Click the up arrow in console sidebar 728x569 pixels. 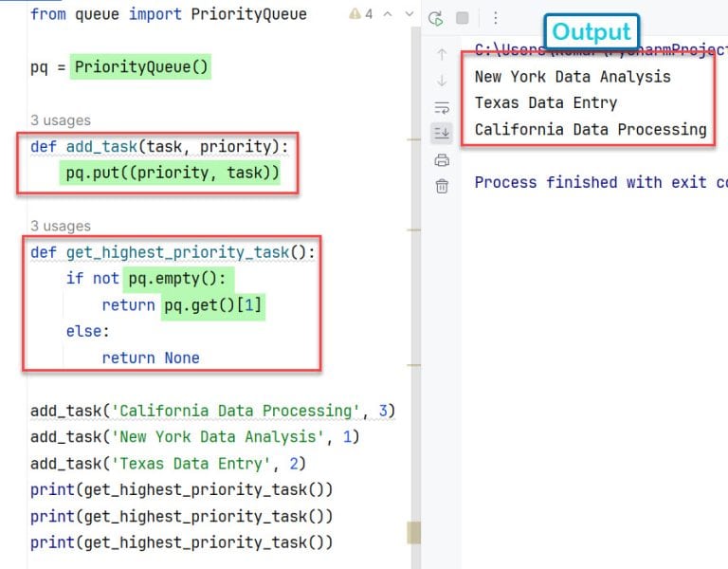(442, 54)
